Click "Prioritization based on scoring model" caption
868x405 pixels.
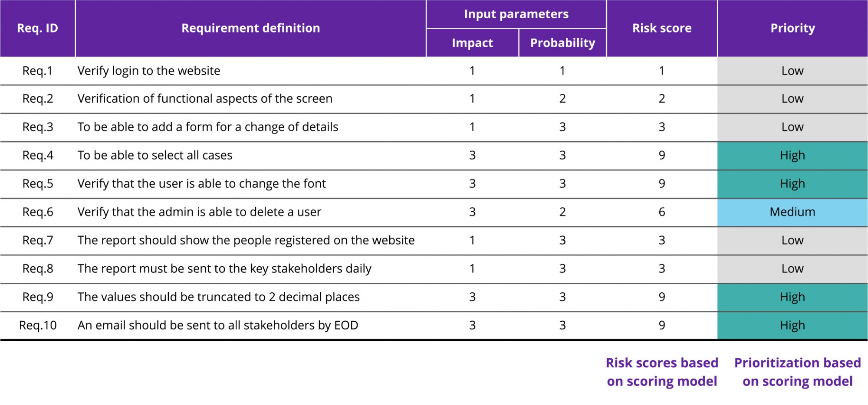point(797,372)
